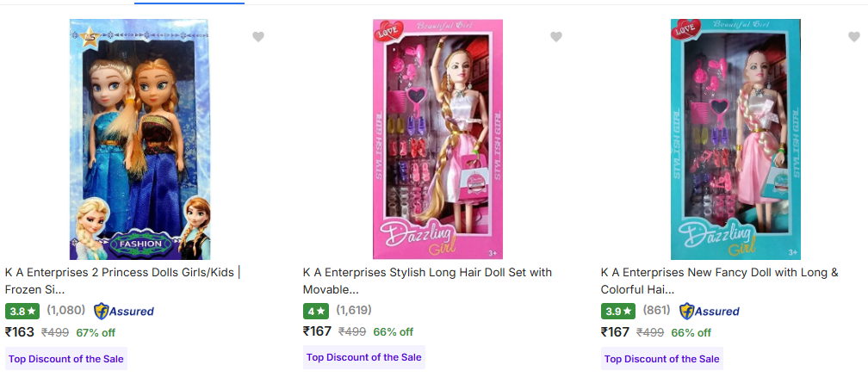Click Top Discount tag under Frozen dolls
The width and height of the screenshot is (868, 377).
[66, 359]
